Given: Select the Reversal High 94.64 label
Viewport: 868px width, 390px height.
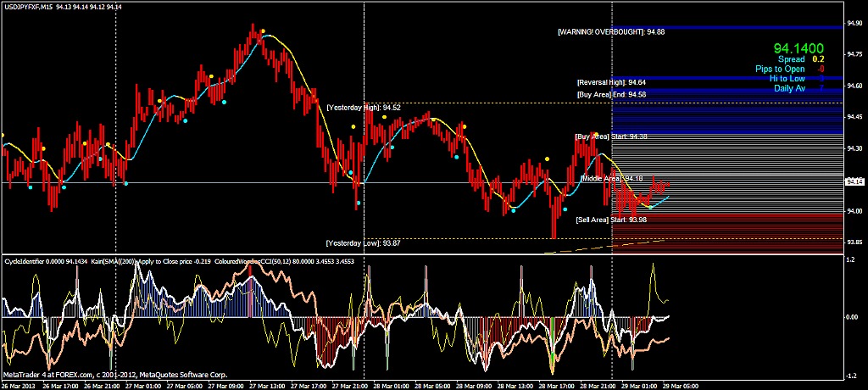Looking at the screenshot, I should point(611,82).
